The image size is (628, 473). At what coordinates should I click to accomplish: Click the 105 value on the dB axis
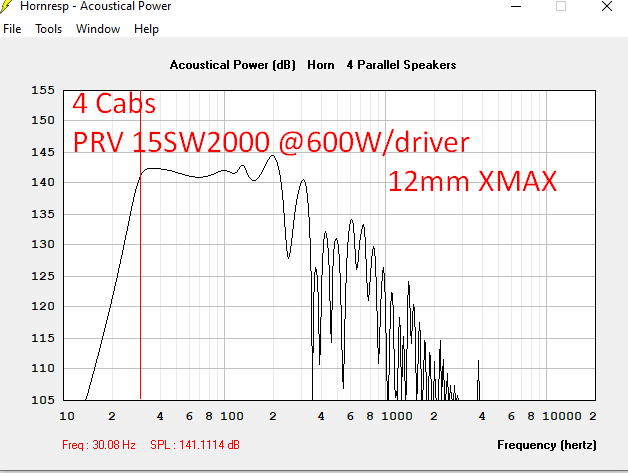[43, 400]
